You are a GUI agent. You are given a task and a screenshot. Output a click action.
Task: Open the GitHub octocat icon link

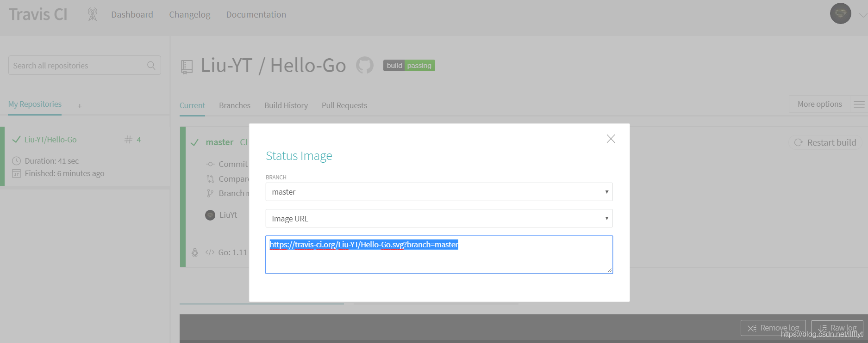tap(365, 65)
